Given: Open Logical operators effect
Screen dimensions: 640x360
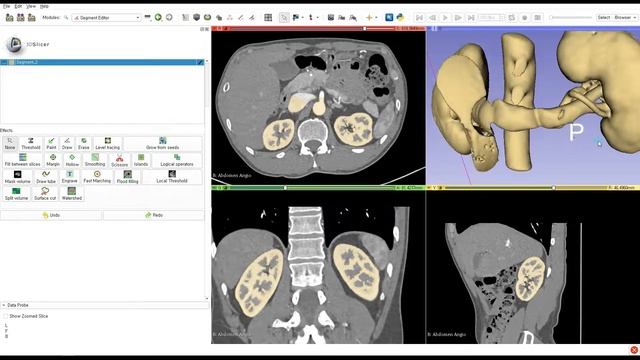Looking at the screenshot, I should coord(177,160).
